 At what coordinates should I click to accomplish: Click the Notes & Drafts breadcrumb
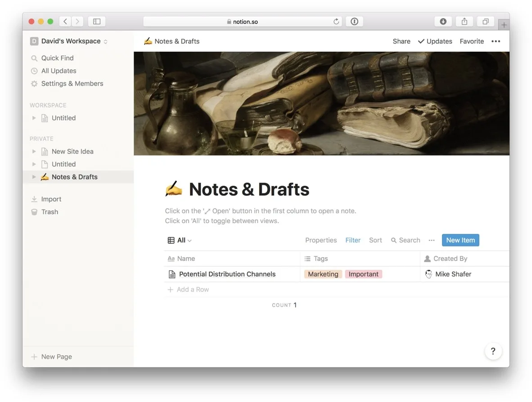(171, 41)
